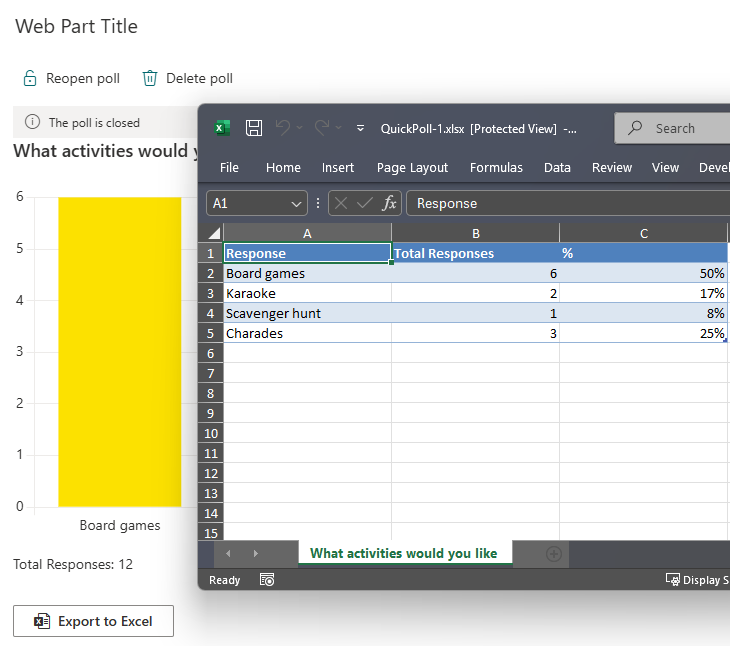This screenshot has height=646, width=730.
Task: Select the 8% cell
Action: (643, 313)
